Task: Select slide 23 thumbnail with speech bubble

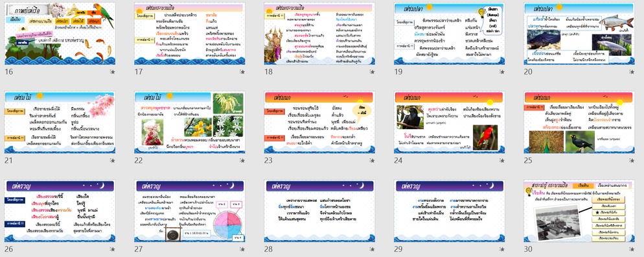Action: click(319, 122)
